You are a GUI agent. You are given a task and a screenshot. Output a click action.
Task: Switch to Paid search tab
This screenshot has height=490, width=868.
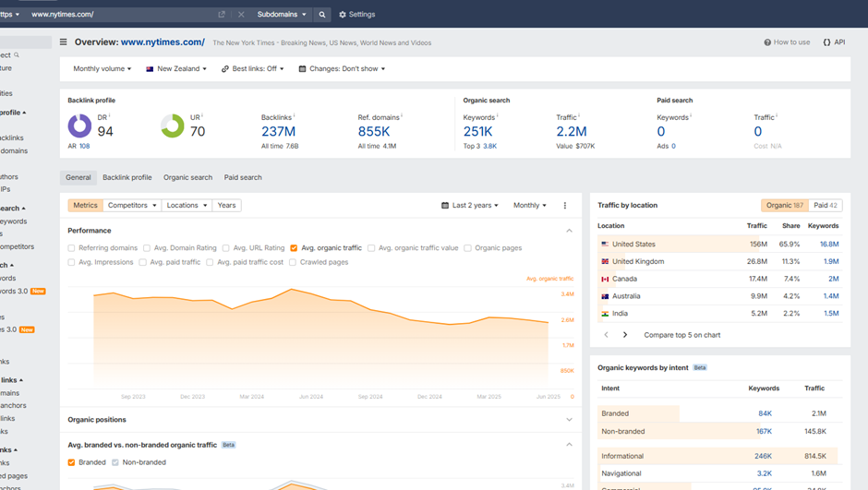[x=243, y=177]
